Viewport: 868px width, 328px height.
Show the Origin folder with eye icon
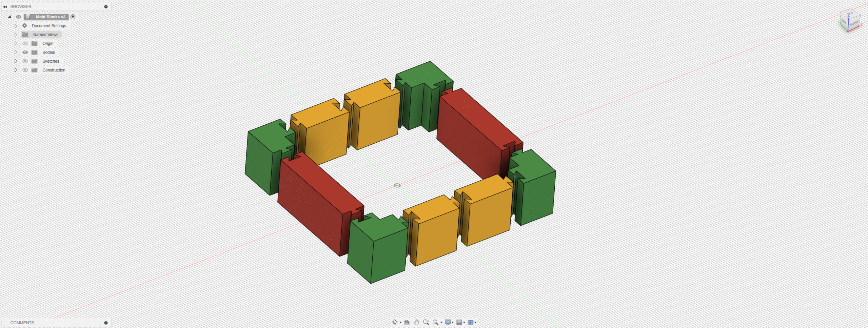tap(25, 44)
